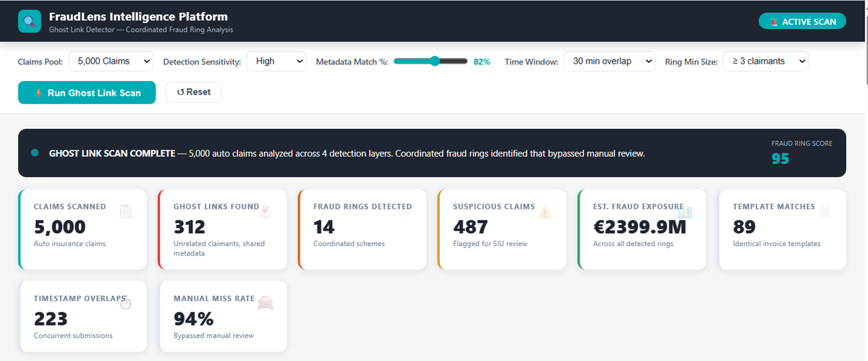Click the Flagged for SIU review caption

490,244
